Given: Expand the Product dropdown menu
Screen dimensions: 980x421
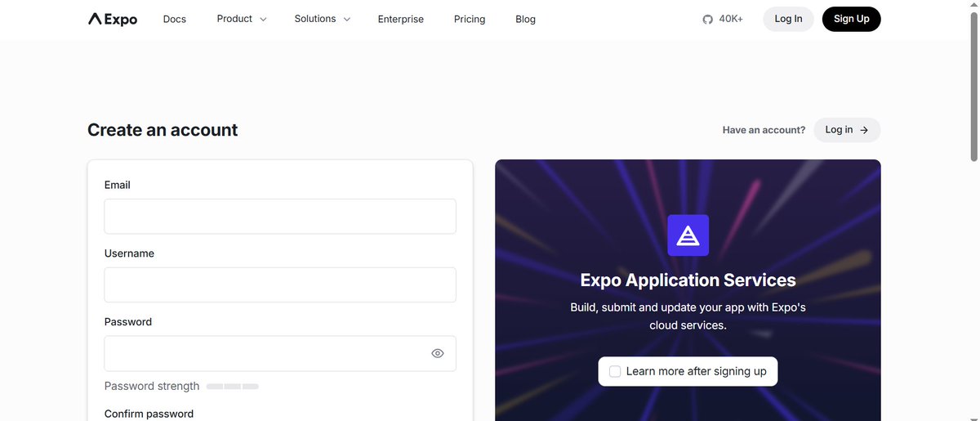Looking at the screenshot, I should point(242,19).
